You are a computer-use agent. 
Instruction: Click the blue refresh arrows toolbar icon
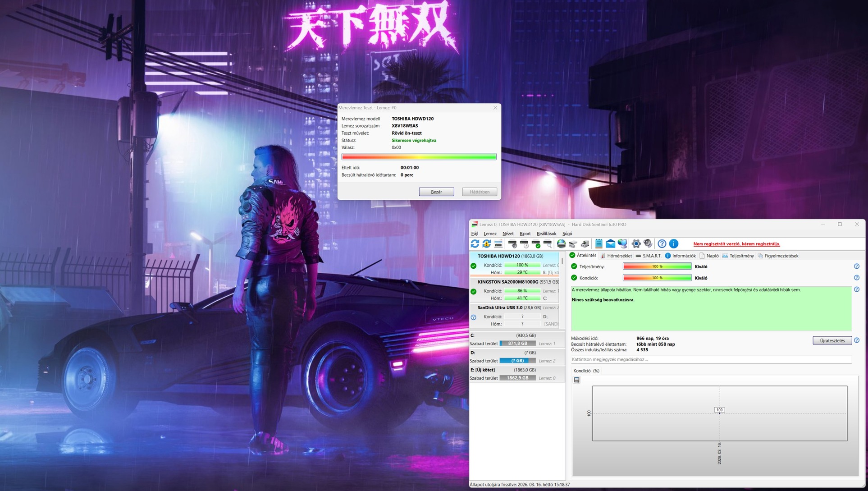[x=475, y=244]
